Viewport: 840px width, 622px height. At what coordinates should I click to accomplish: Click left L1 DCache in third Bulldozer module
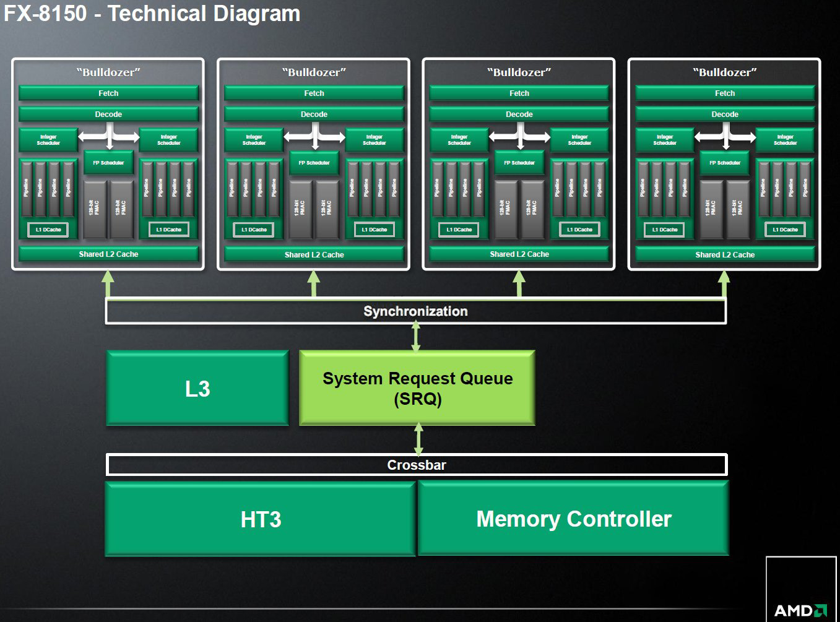pos(459,230)
